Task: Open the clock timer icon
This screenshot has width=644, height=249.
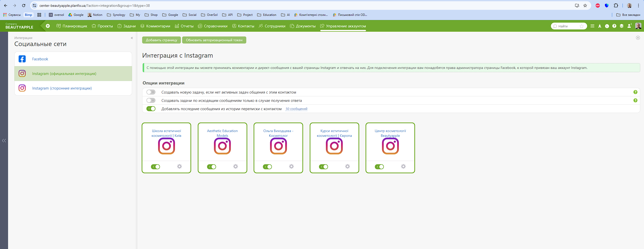Action: (607, 26)
